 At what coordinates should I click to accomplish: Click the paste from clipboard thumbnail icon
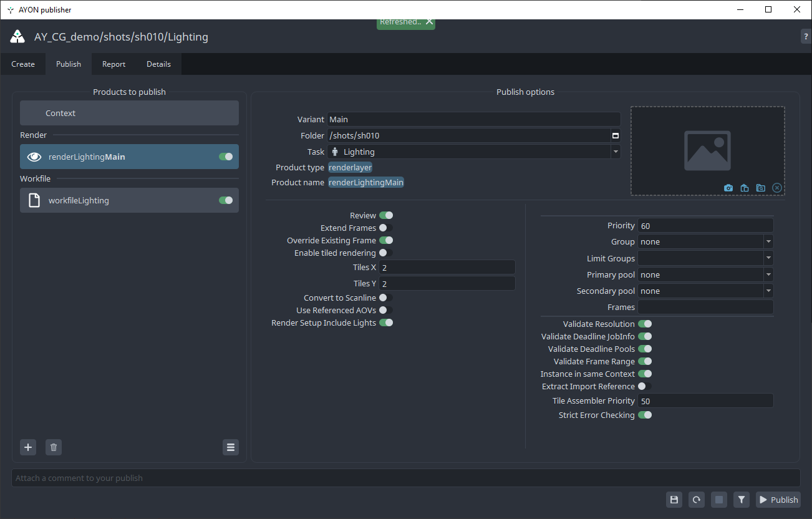click(x=744, y=188)
